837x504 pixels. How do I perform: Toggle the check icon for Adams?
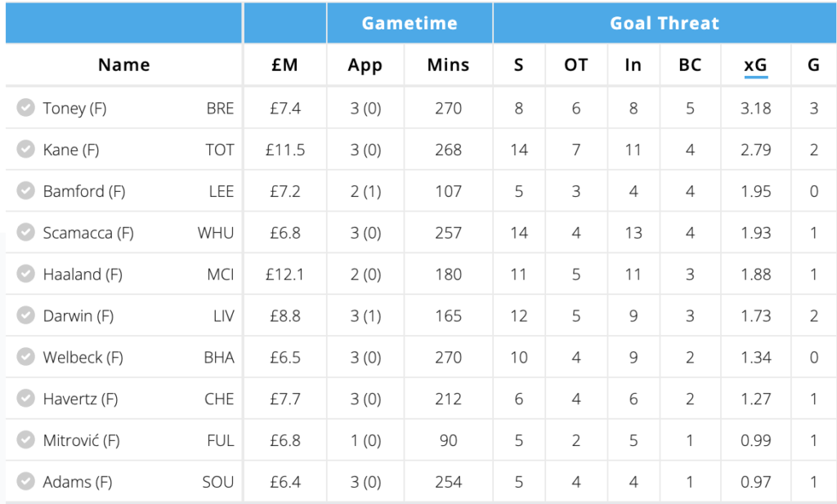click(x=26, y=482)
